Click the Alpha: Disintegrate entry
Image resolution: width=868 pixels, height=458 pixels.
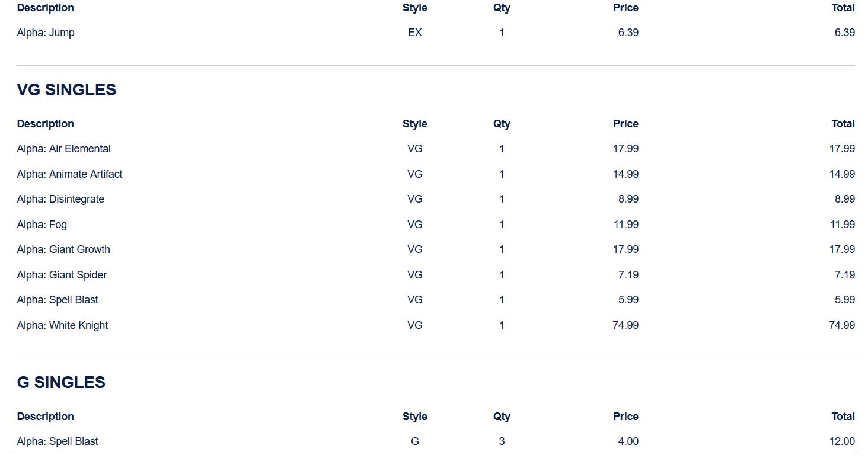60,199
